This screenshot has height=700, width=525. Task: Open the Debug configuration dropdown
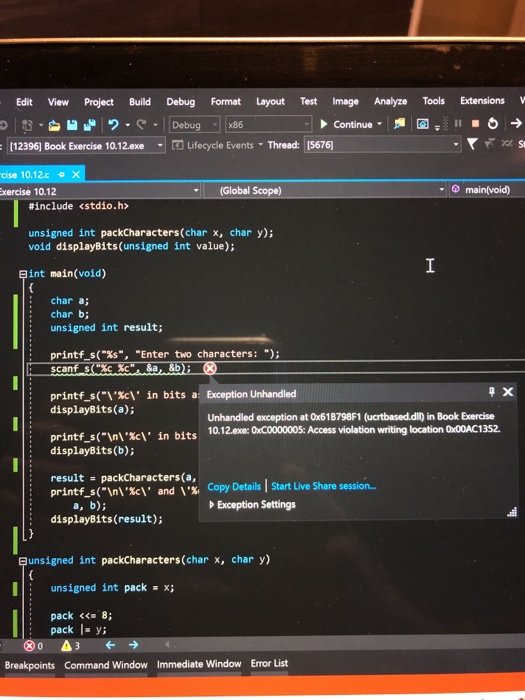point(194,125)
